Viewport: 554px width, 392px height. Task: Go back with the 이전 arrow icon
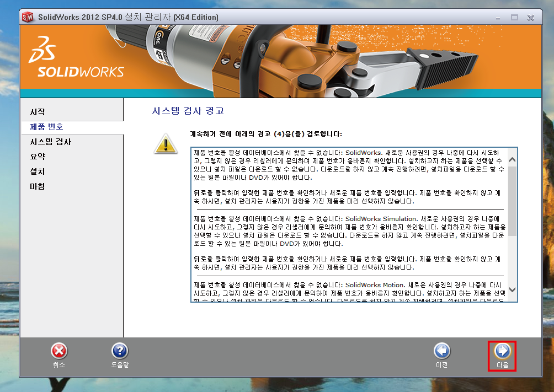click(x=442, y=351)
